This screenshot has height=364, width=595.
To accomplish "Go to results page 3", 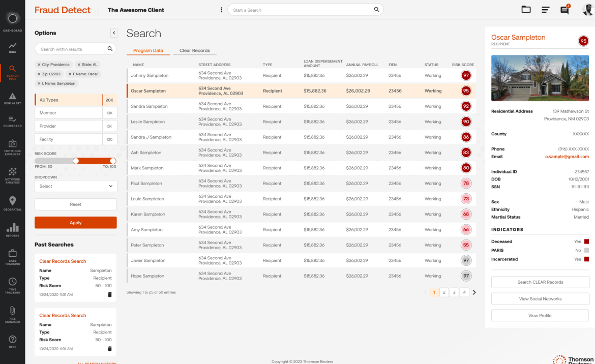I will click(x=454, y=292).
